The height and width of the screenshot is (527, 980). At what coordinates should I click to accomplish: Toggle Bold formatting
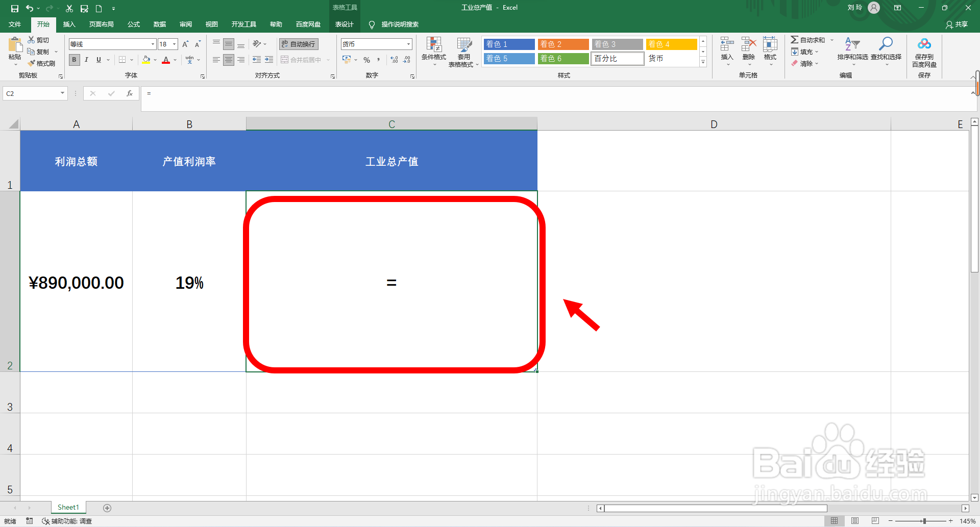pyautogui.click(x=75, y=60)
